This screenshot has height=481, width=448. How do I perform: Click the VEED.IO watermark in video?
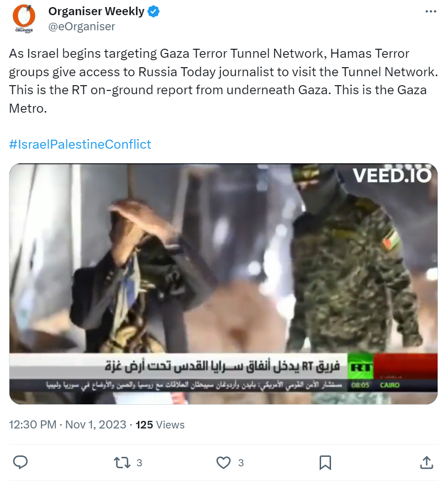click(392, 176)
